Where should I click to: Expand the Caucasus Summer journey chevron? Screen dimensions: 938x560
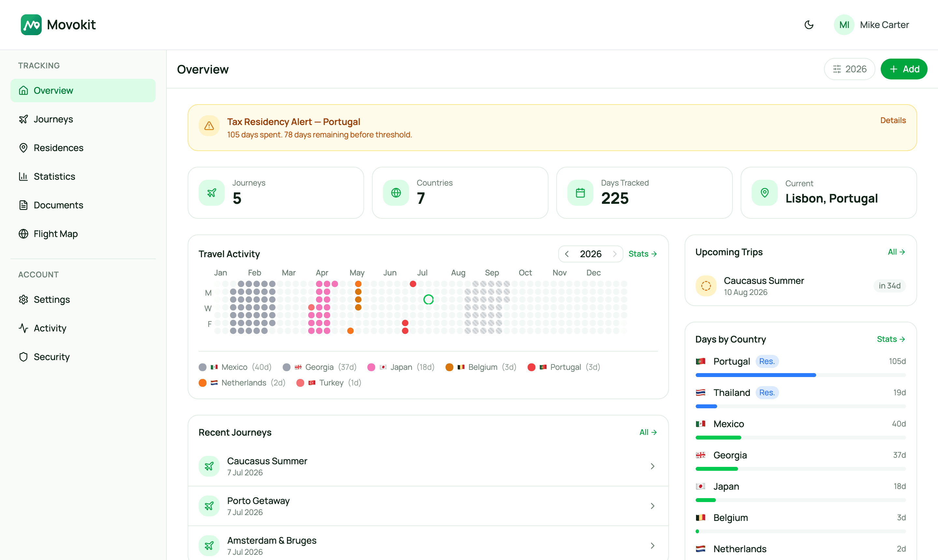tap(652, 467)
